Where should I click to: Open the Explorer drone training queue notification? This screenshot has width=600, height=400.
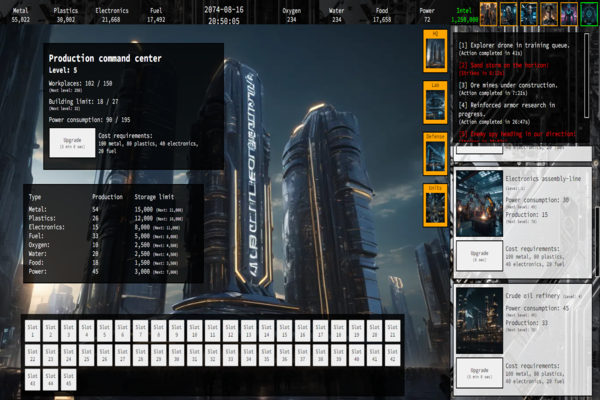pos(520,50)
